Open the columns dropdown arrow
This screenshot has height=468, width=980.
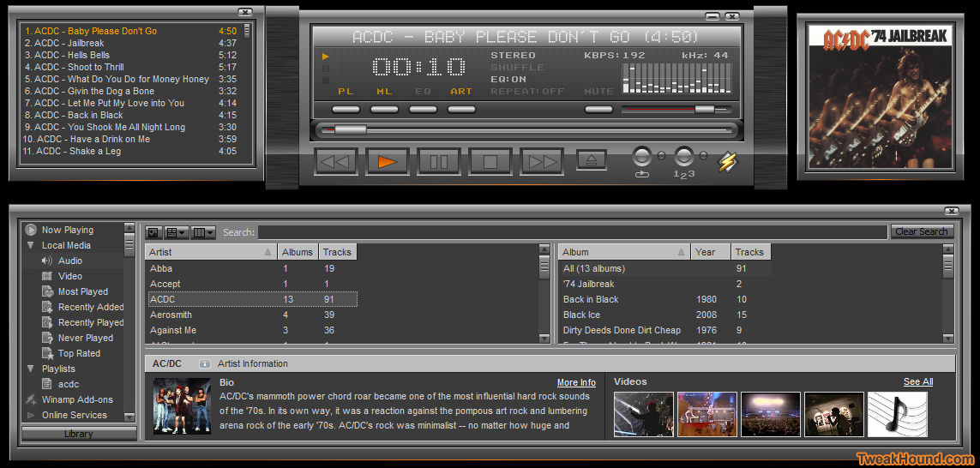211,232
